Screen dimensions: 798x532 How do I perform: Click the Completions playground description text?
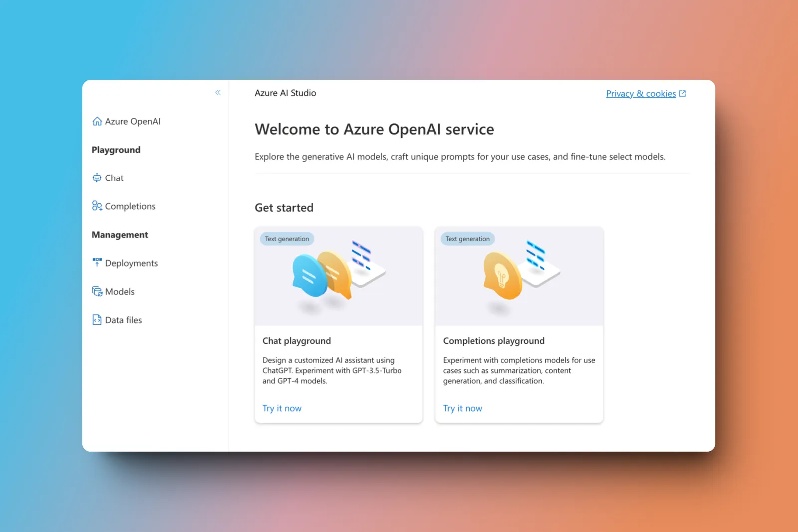point(519,370)
